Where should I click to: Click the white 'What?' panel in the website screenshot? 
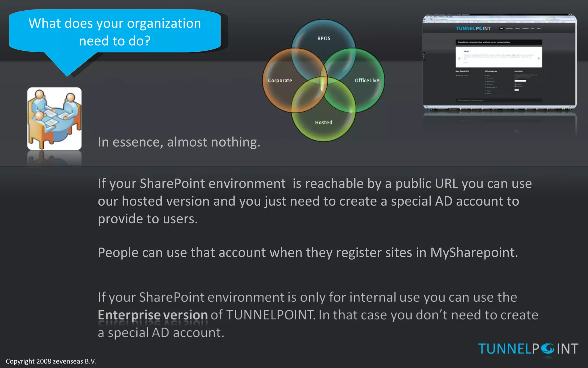point(499,57)
